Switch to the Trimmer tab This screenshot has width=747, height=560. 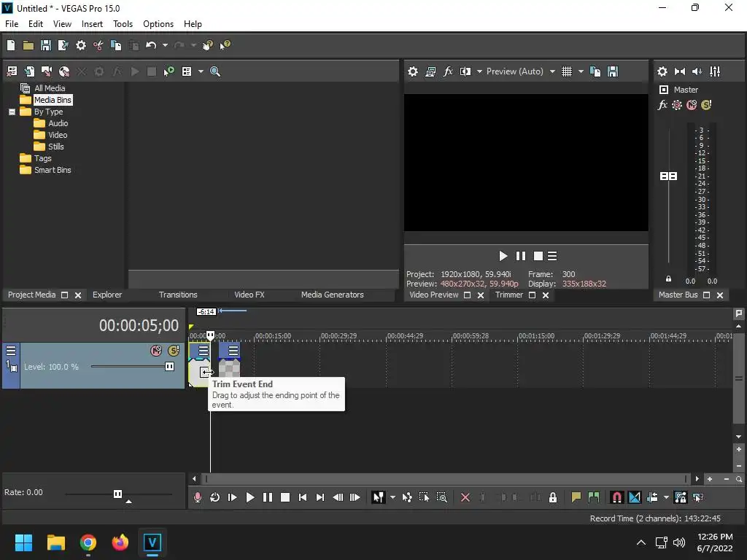[508, 295]
